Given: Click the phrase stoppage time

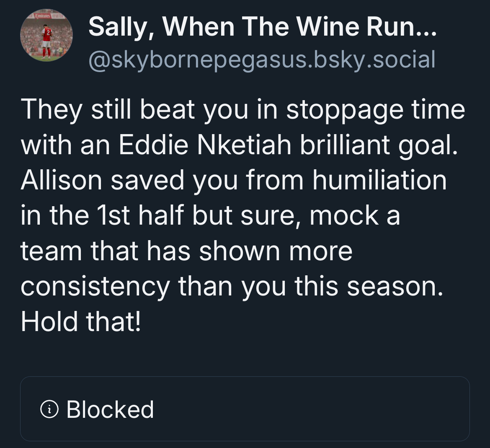Looking at the screenshot, I should (x=375, y=109).
